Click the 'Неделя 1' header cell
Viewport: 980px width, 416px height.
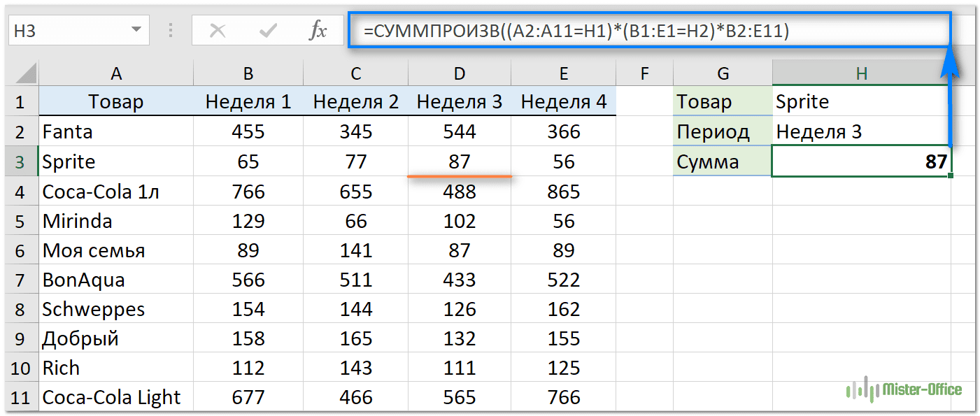pyautogui.click(x=248, y=101)
